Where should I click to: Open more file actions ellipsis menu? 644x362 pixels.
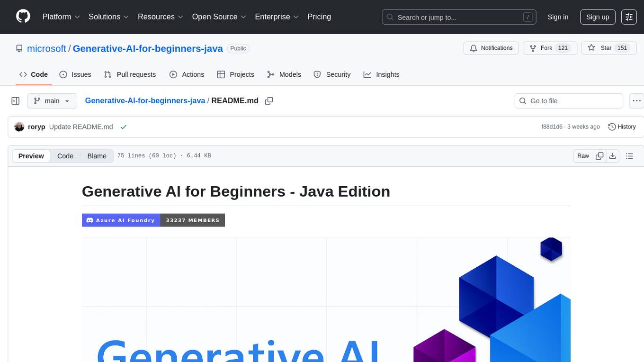[637, 101]
